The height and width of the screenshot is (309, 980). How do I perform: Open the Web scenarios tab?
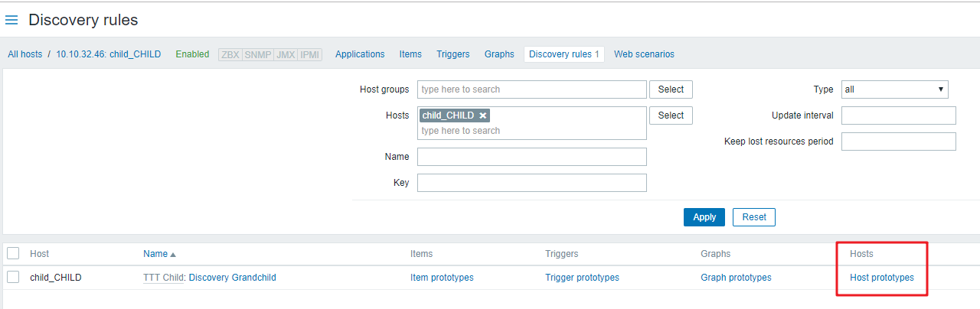[644, 54]
